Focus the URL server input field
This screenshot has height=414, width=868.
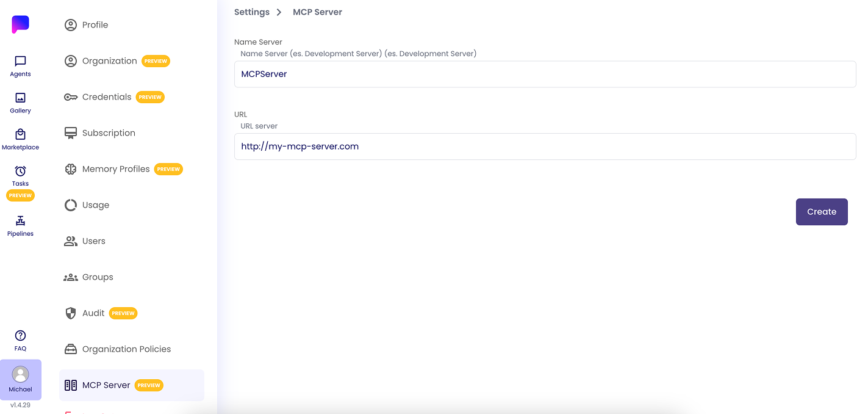coord(545,147)
